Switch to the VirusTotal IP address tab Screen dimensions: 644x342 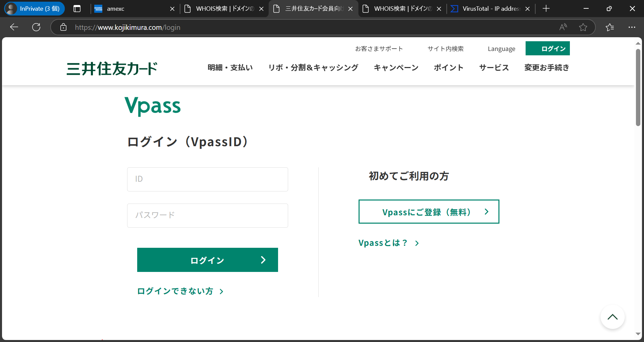click(x=491, y=9)
